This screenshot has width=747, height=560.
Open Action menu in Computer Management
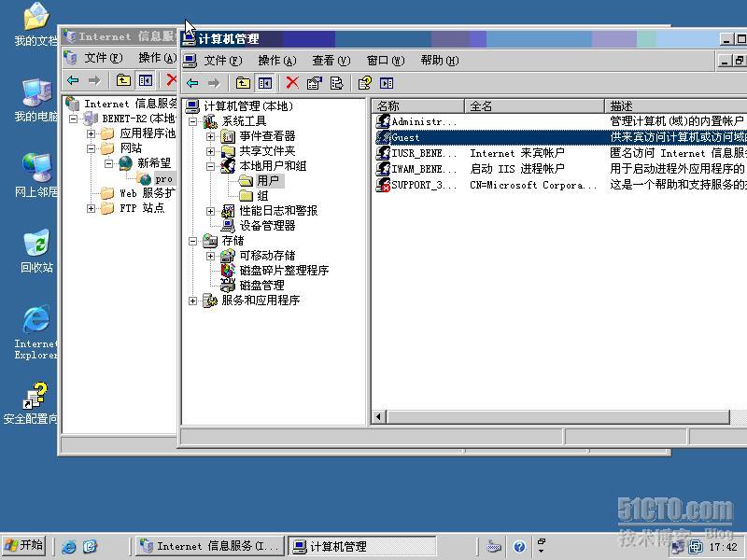tap(277, 61)
